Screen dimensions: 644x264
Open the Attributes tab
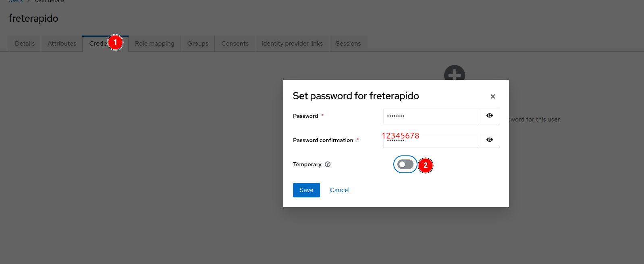(62, 44)
